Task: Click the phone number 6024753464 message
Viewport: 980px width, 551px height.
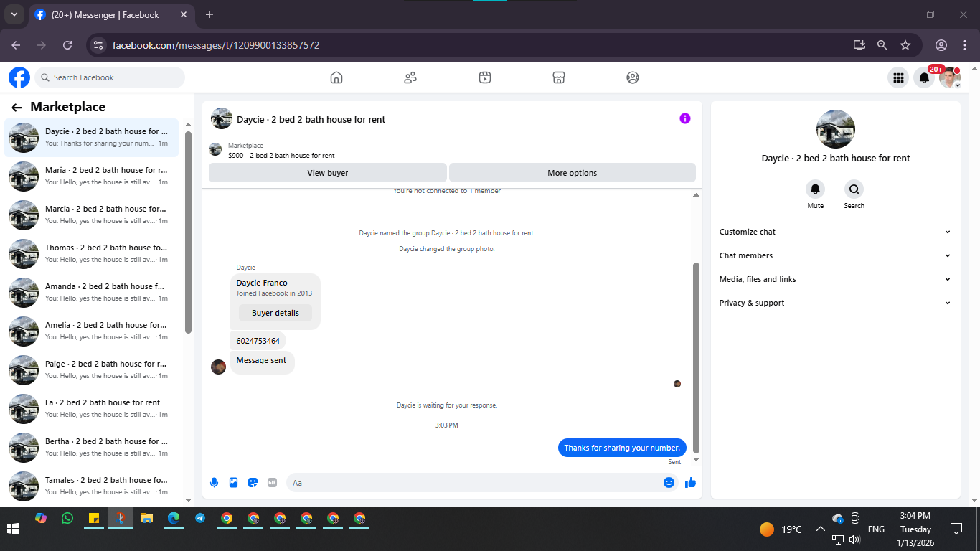Action: pyautogui.click(x=258, y=341)
